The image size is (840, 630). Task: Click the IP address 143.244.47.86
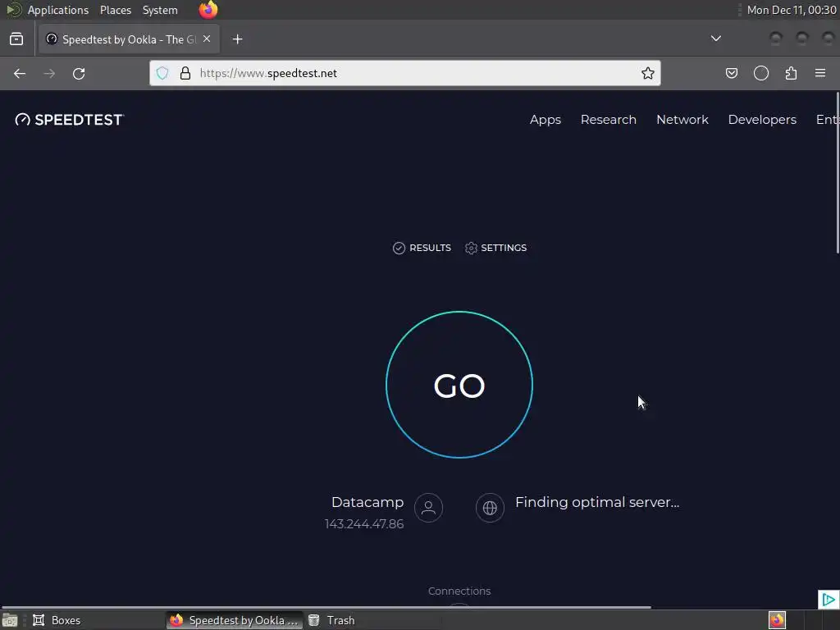click(x=364, y=524)
